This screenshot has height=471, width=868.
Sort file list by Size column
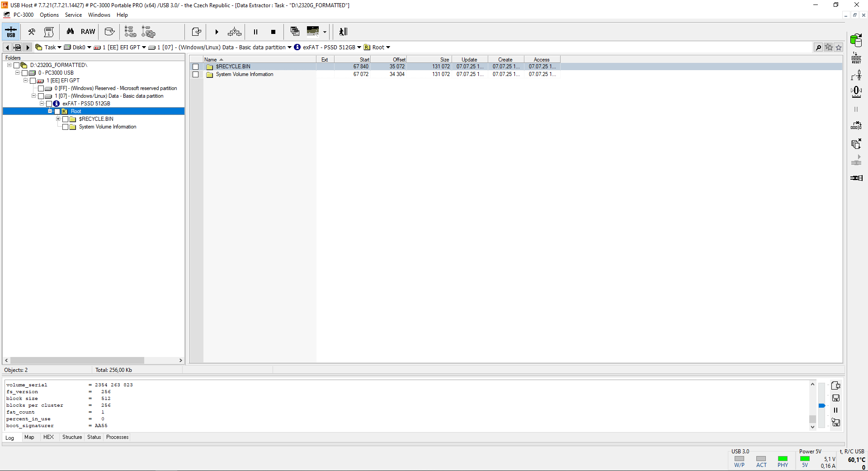[x=445, y=60]
